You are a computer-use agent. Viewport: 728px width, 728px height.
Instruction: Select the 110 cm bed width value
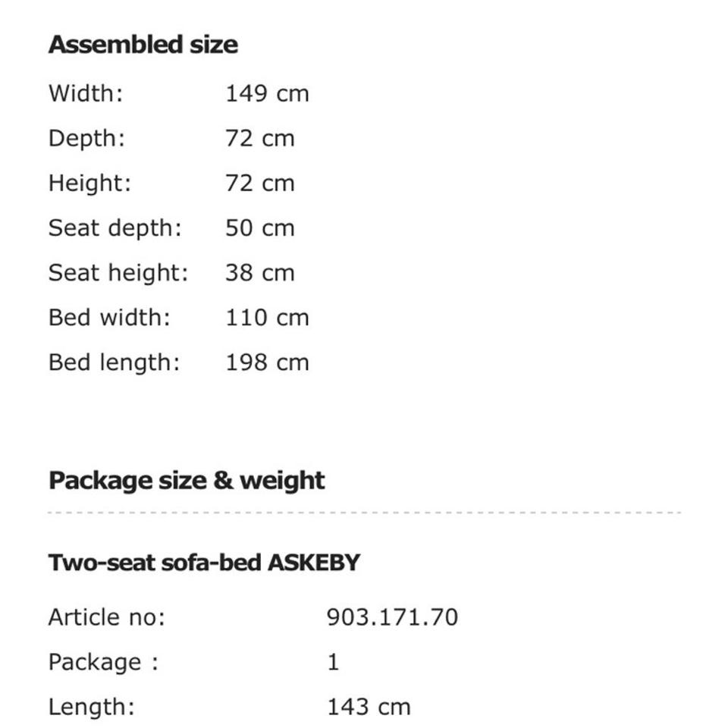pos(267,318)
